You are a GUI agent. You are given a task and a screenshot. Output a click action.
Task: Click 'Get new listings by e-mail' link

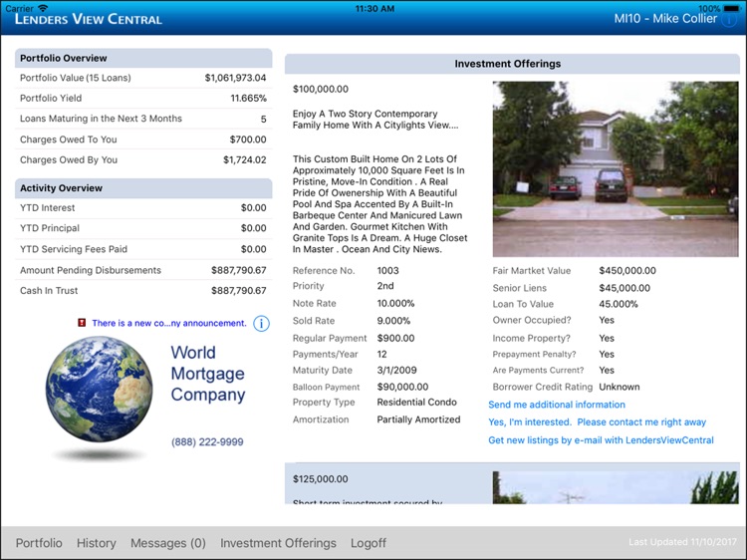[601, 440]
